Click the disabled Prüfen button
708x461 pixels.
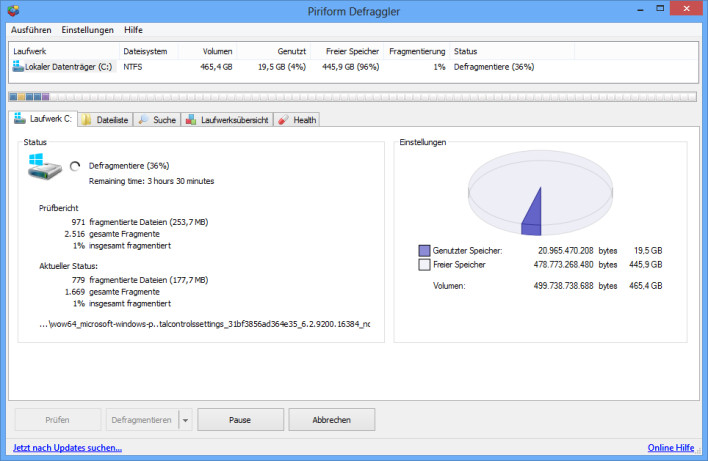57,420
